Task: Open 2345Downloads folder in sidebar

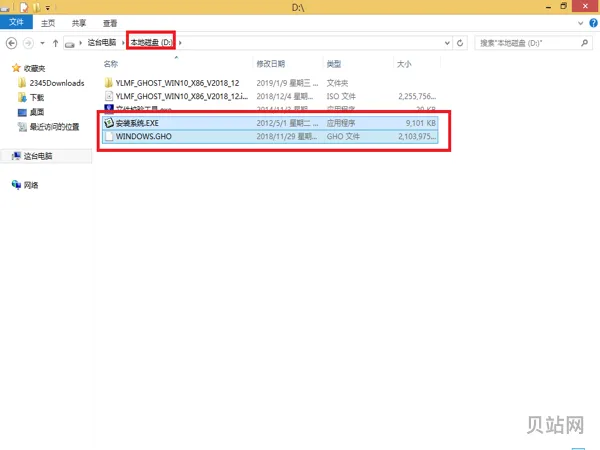Action: click(x=57, y=83)
